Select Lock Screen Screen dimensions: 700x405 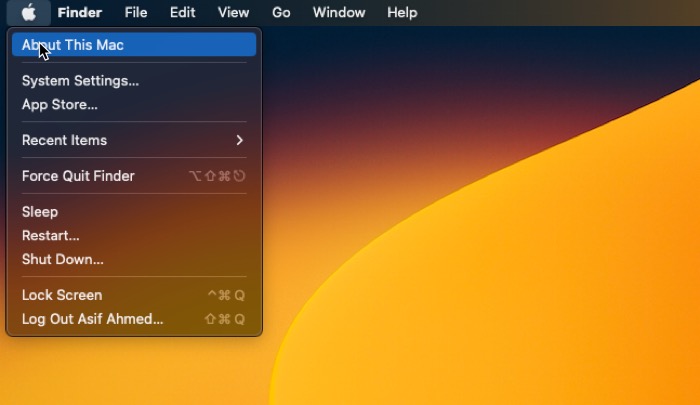coord(134,295)
